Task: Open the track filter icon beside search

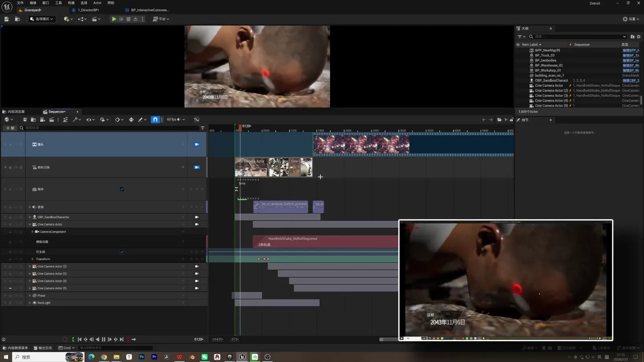Action: coord(202,128)
